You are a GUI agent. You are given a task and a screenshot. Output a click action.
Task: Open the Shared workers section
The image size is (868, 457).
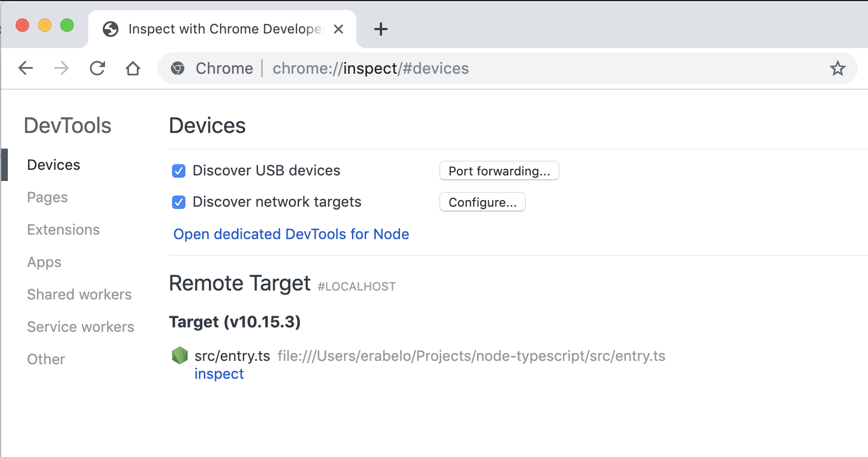point(79,294)
